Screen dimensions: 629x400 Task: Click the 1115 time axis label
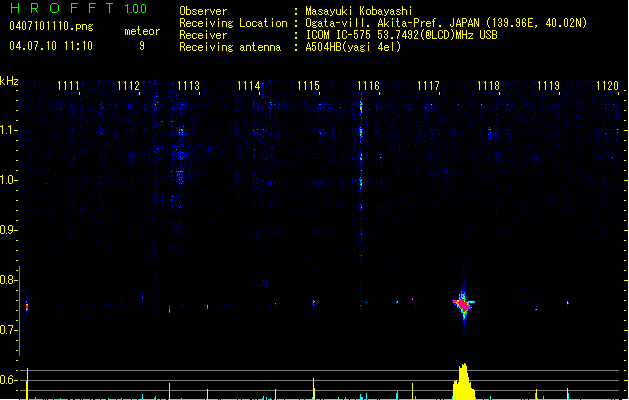pyautogui.click(x=308, y=86)
